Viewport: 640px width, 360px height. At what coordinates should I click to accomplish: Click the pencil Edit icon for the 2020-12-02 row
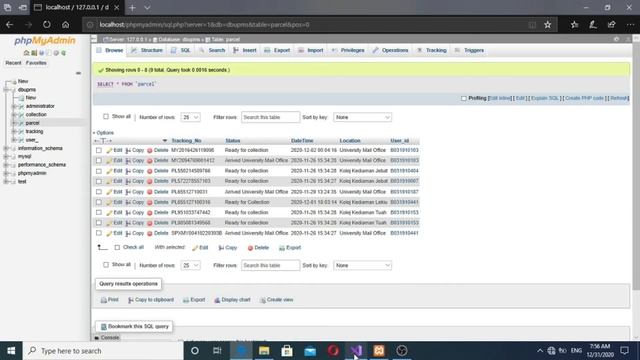point(109,151)
